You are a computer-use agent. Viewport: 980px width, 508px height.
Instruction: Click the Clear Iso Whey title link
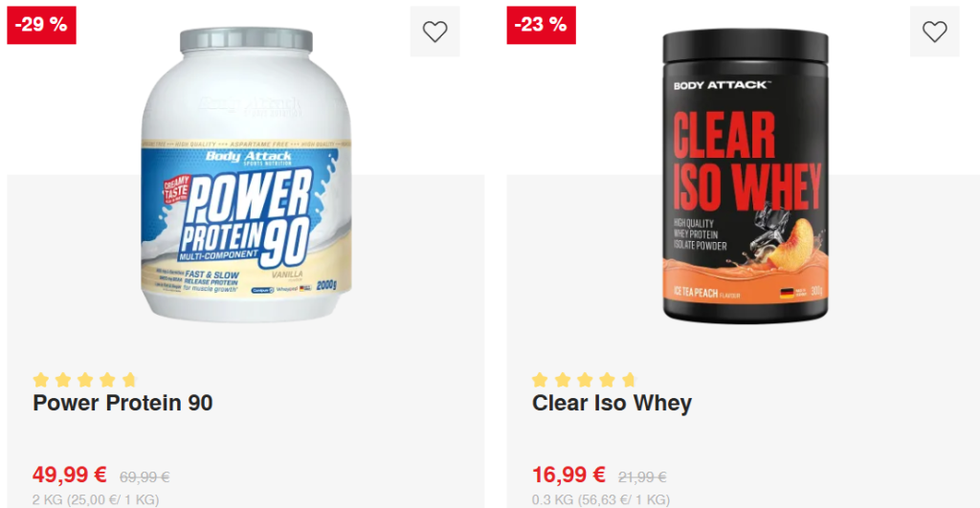(x=612, y=403)
